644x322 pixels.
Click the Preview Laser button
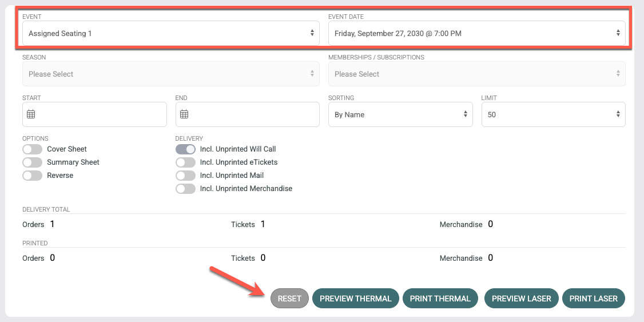(522, 299)
